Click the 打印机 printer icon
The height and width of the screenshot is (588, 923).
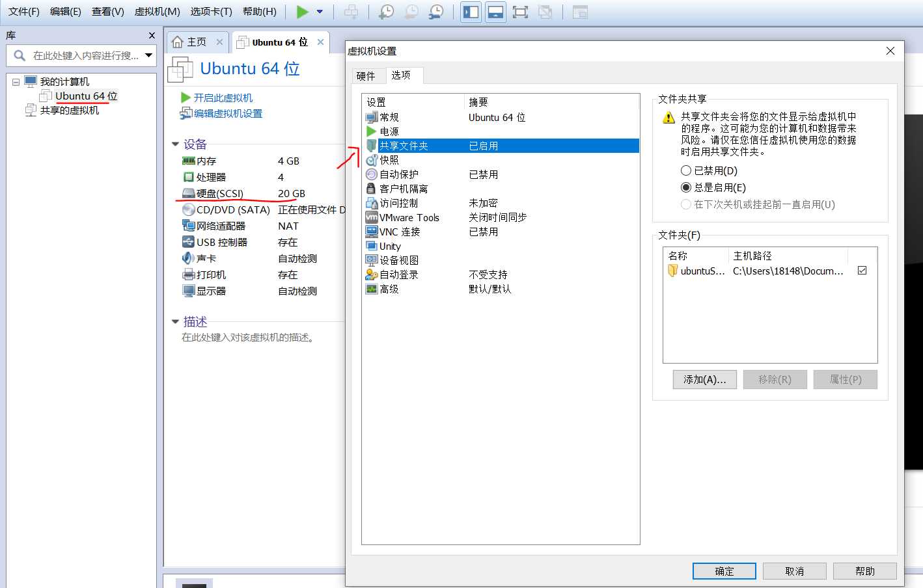[189, 274]
